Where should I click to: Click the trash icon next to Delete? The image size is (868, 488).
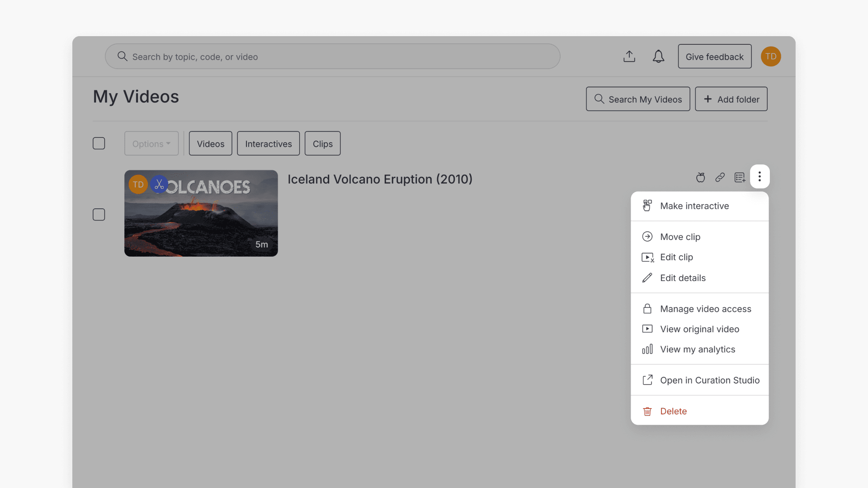(x=647, y=411)
